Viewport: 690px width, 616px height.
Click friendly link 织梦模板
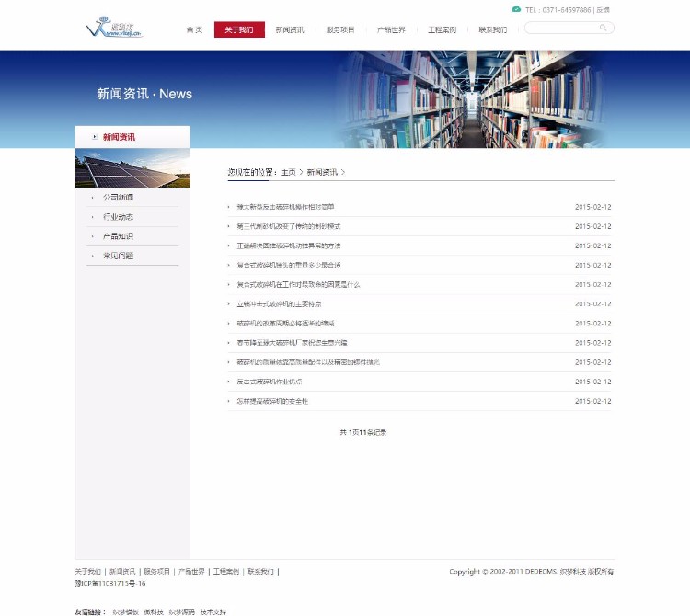[125, 611]
